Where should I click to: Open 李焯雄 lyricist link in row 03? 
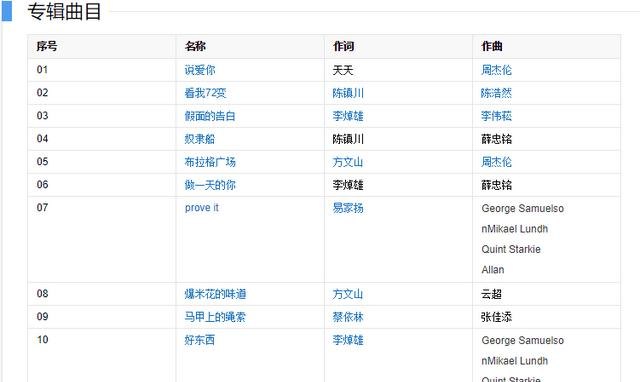click(x=348, y=116)
